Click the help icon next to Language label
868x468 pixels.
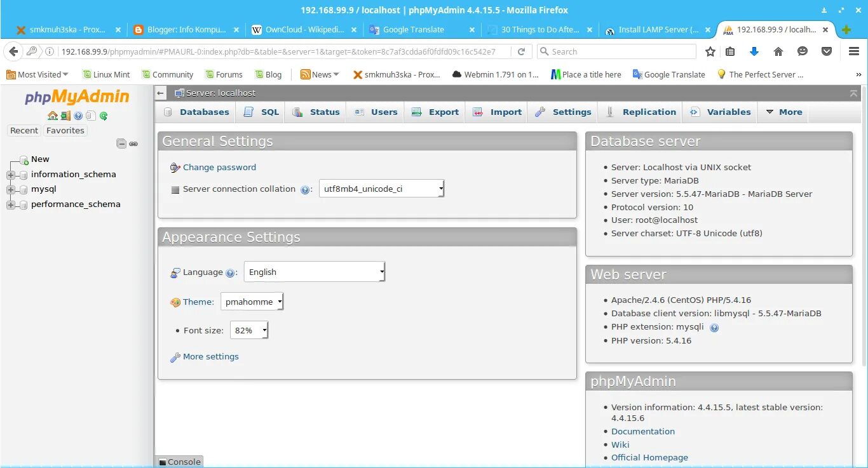click(x=230, y=273)
